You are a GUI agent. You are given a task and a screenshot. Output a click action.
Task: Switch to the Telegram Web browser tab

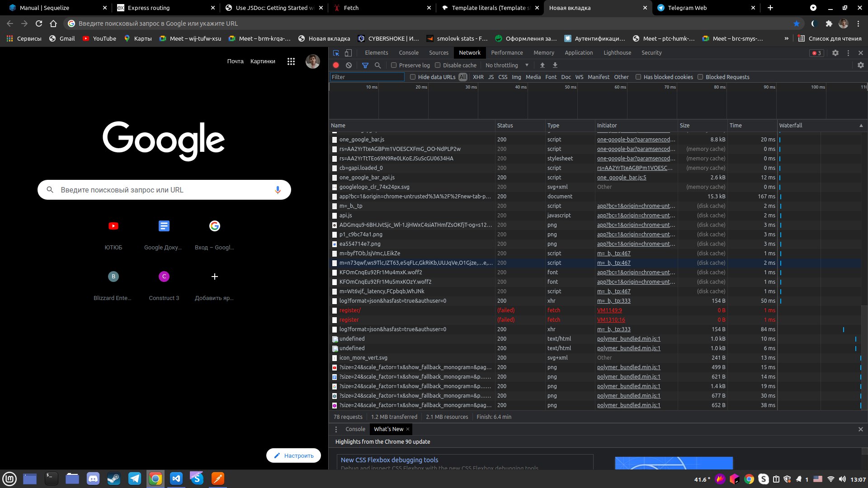707,8
